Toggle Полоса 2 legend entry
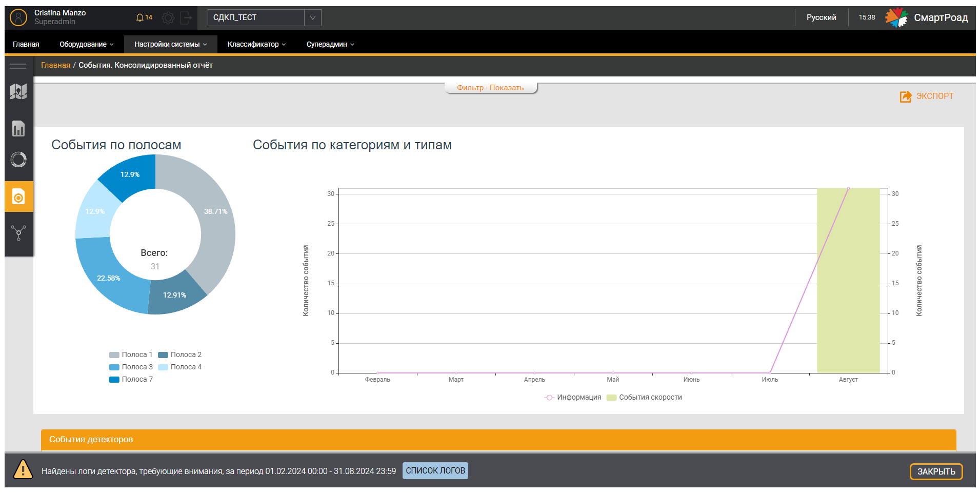Screen dimensions: 980x493 179,355
